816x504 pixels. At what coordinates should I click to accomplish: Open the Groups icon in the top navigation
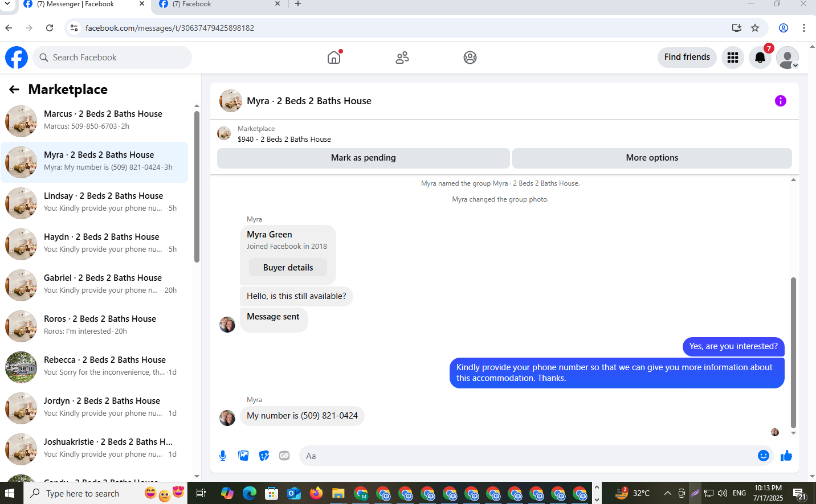470,58
